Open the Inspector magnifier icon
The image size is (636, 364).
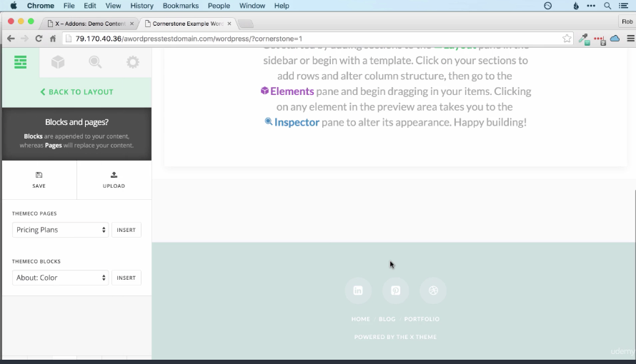pyautogui.click(x=95, y=62)
